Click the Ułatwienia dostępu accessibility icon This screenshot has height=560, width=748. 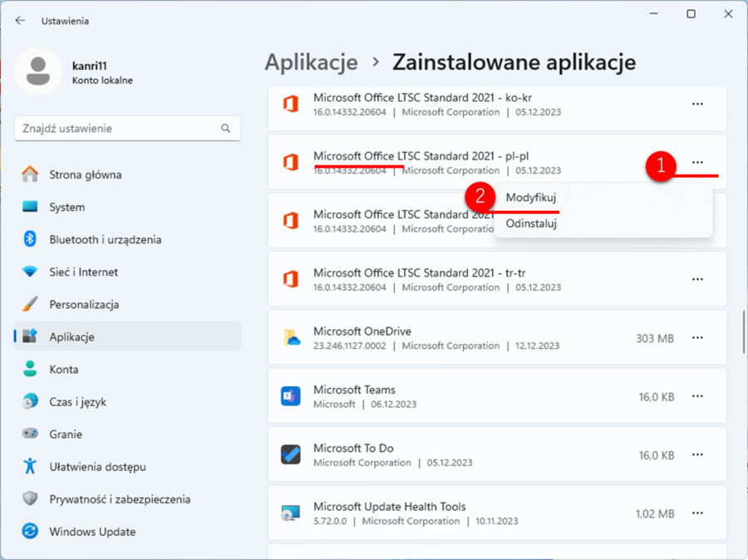point(30,466)
